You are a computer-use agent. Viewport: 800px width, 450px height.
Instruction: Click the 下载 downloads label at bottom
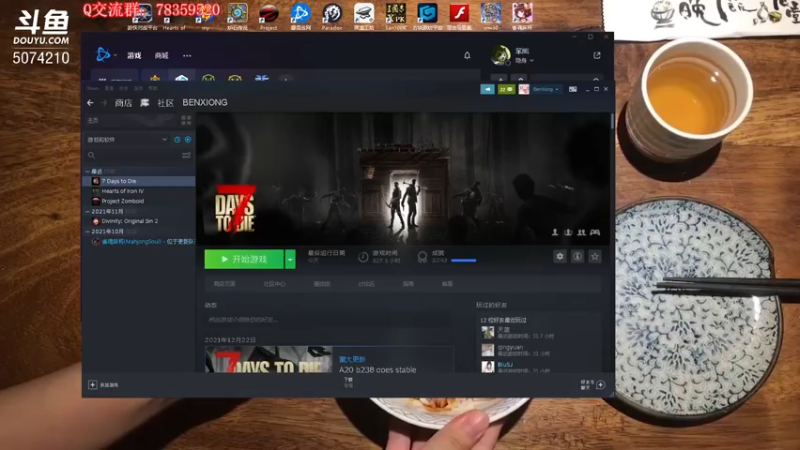(x=348, y=380)
